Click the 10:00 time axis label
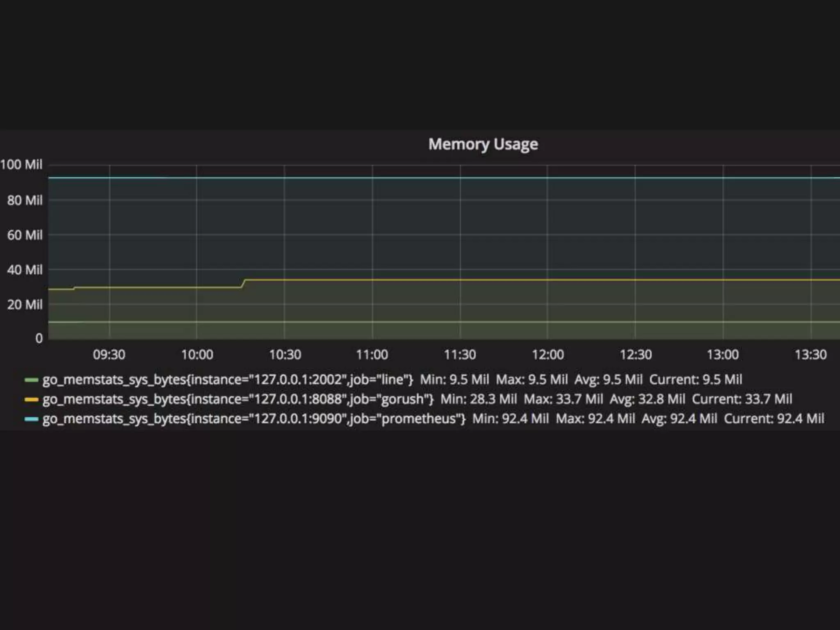 [x=197, y=354]
